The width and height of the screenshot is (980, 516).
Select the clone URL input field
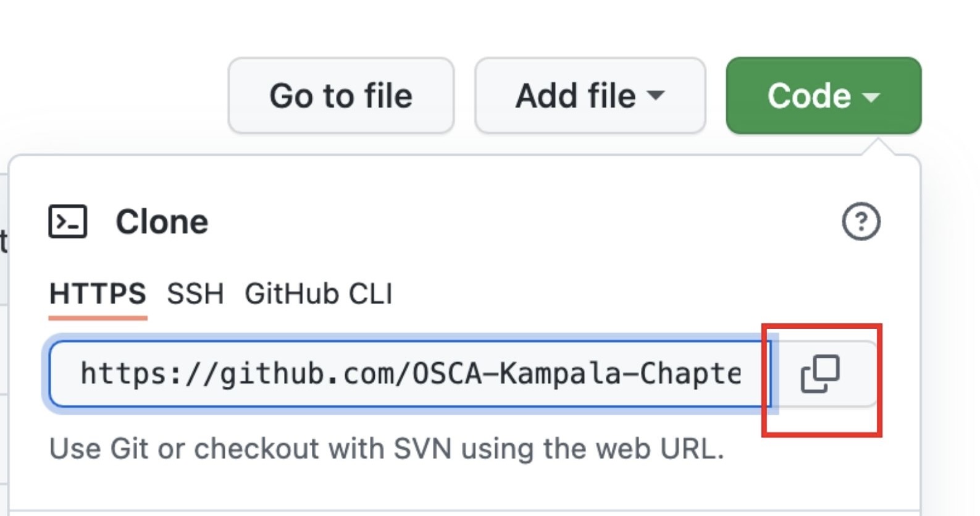(x=408, y=373)
